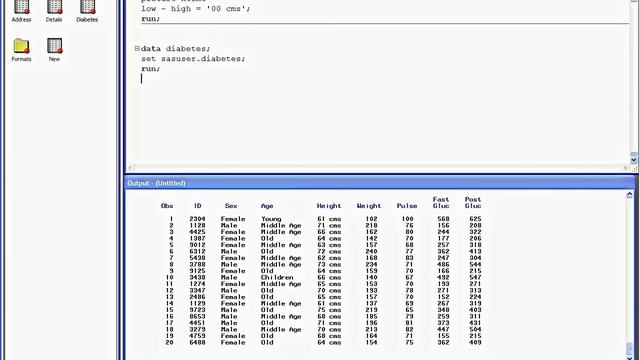Click ID value 3438 in output

tap(197, 278)
